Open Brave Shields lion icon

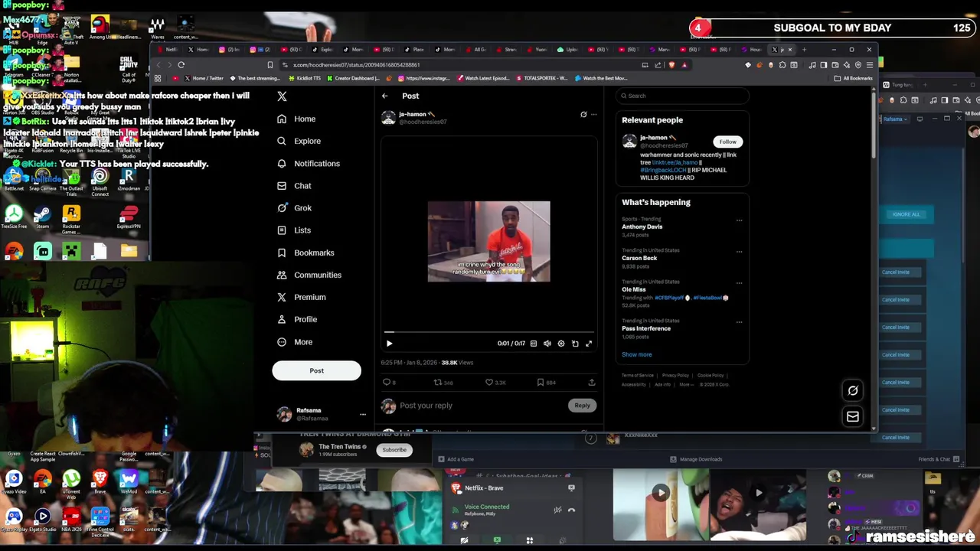[672, 65]
